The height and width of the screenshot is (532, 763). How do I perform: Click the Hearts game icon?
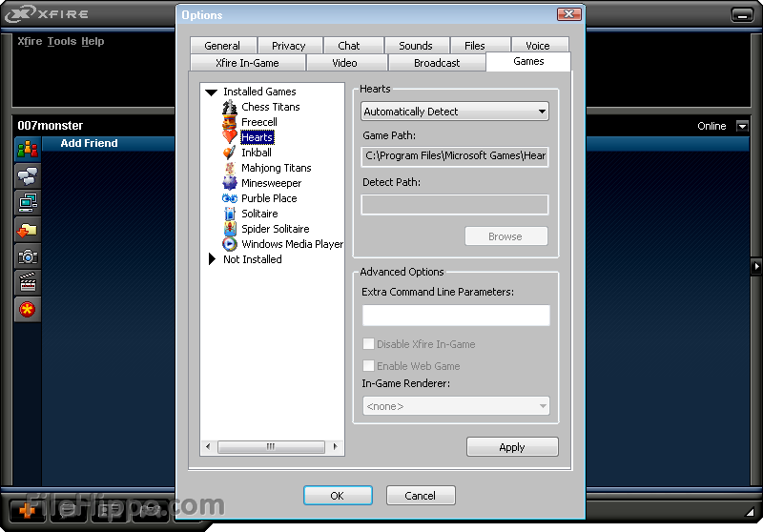230,137
